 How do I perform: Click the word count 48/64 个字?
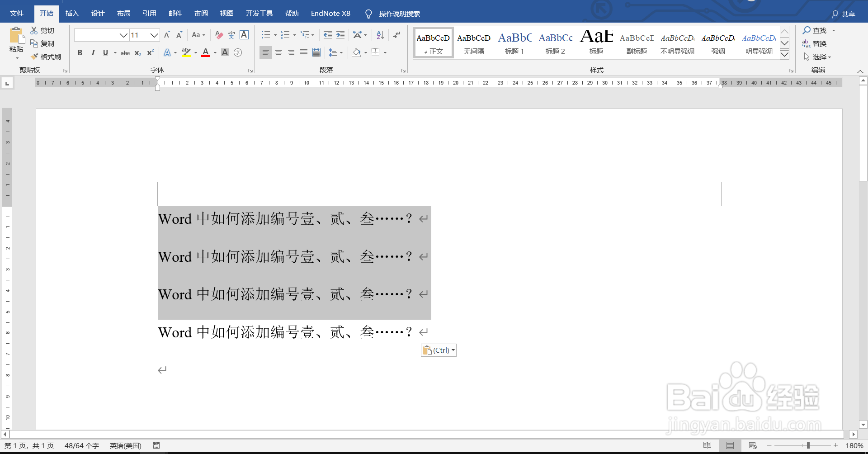(x=81, y=445)
